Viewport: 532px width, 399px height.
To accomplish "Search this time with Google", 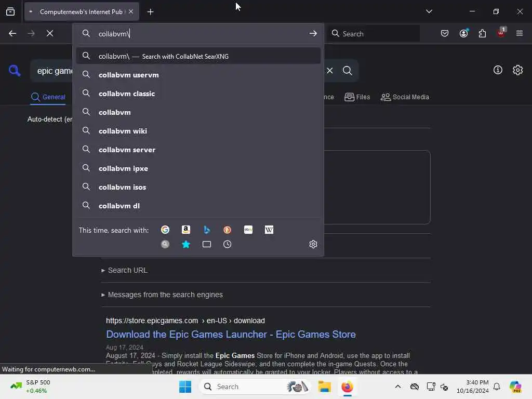I will click(x=165, y=230).
